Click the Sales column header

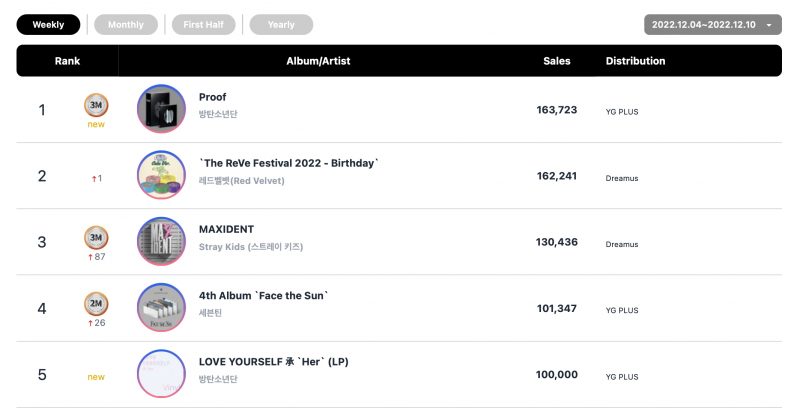point(556,61)
